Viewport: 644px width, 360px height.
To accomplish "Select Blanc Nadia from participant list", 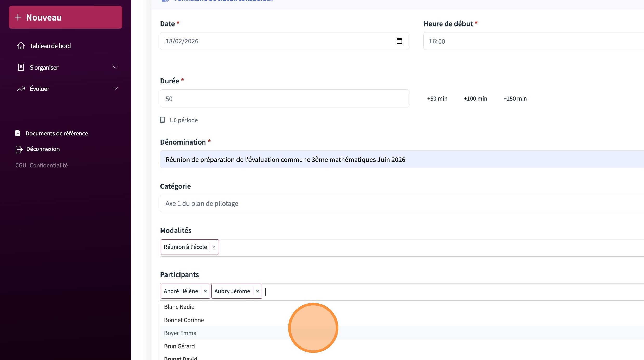I will pyautogui.click(x=179, y=307).
